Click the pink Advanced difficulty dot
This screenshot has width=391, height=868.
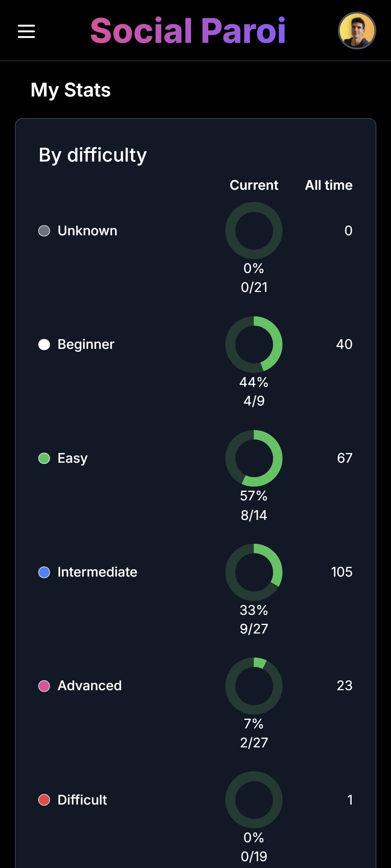[x=44, y=686]
